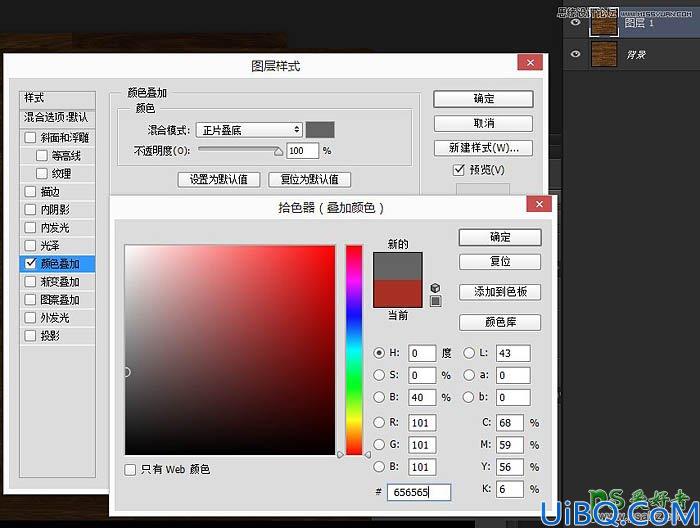Viewport: 700px width, 528px height.
Task: Click the rainbow hue slider strip
Action: 354,350
